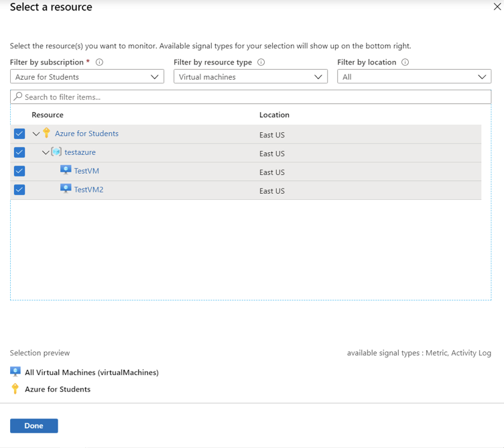Click the TestVM2 virtual machine icon
The width and height of the screenshot is (504, 448).
66,188
